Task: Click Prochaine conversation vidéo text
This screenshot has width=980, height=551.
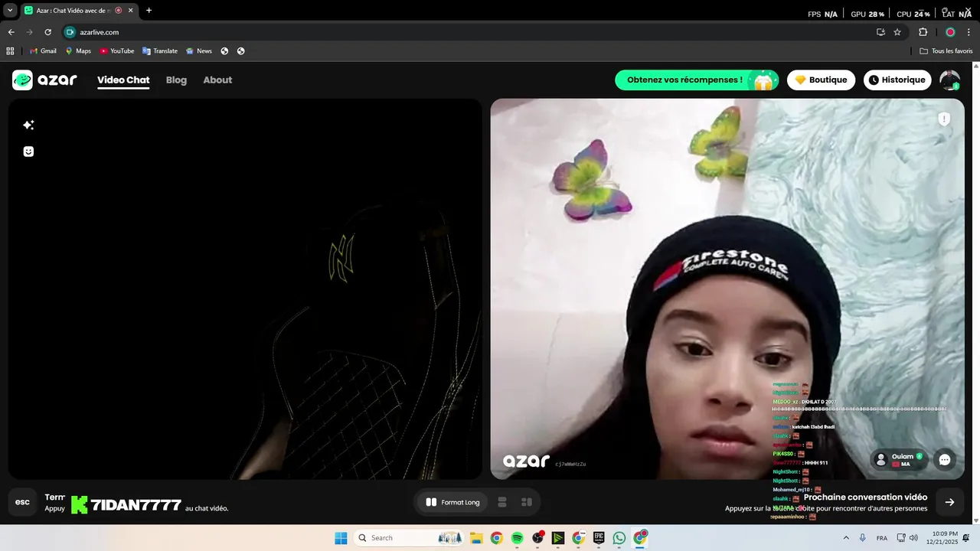Action: 865,497
